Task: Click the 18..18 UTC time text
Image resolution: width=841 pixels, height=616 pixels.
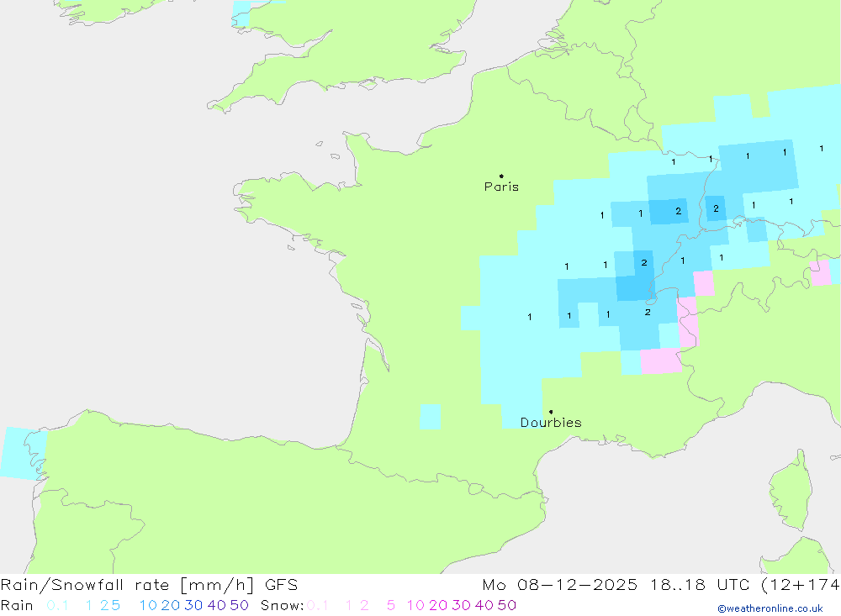Action: tap(700, 584)
